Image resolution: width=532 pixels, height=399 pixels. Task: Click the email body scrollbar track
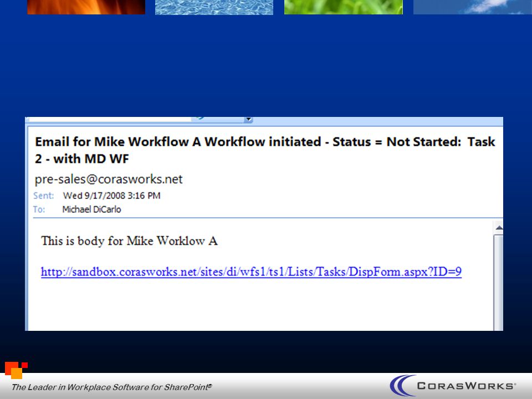[498, 282]
